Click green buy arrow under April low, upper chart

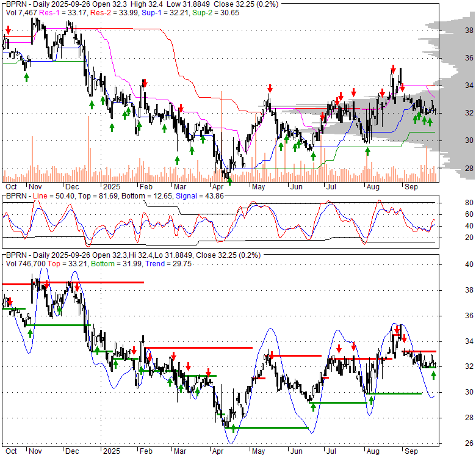tap(230, 181)
